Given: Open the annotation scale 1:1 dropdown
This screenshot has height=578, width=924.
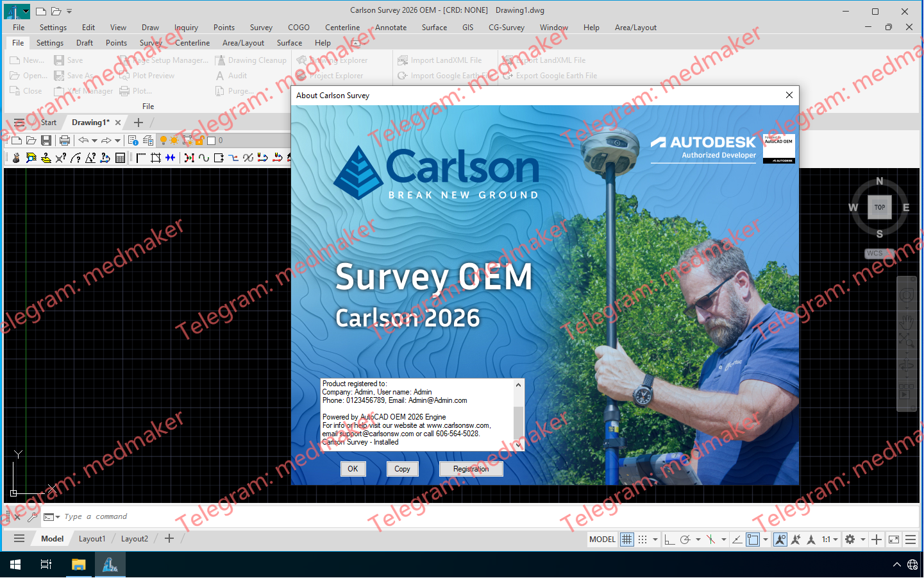Looking at the screenshot, I should (x=827, y=539).
